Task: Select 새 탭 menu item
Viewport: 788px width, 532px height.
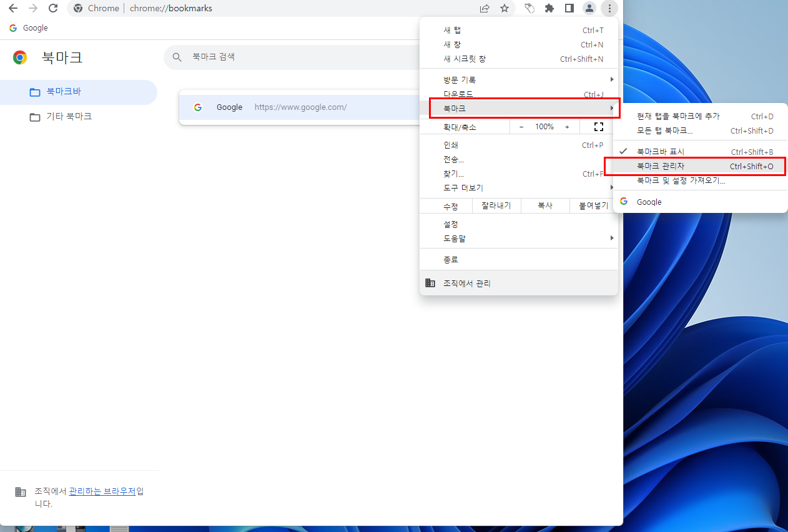Action: (519, 30)
